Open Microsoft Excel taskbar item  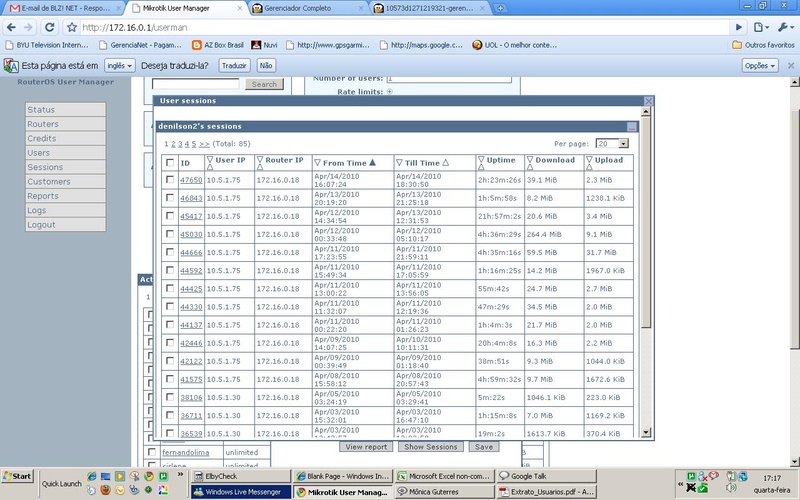click(444, 476)
